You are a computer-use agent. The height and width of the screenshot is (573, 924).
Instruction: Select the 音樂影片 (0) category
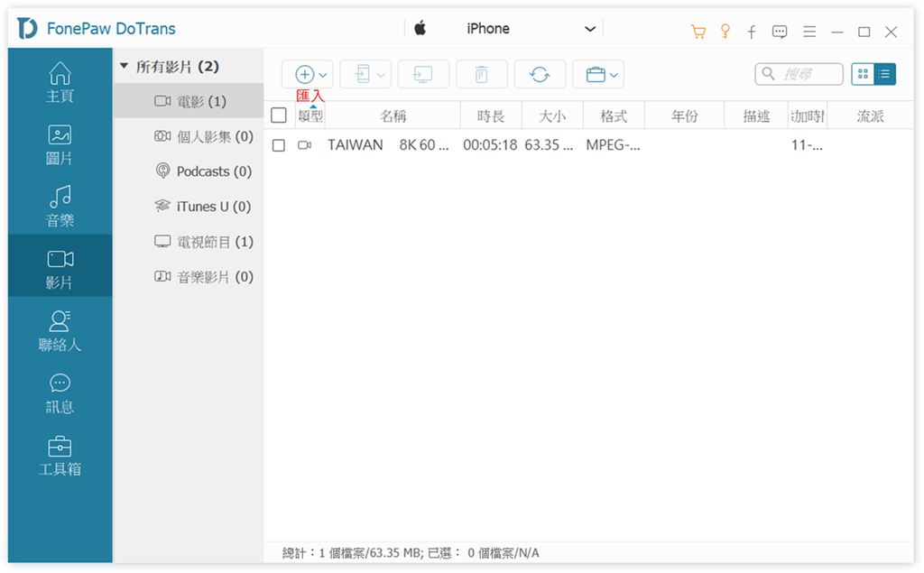point(189,276)
